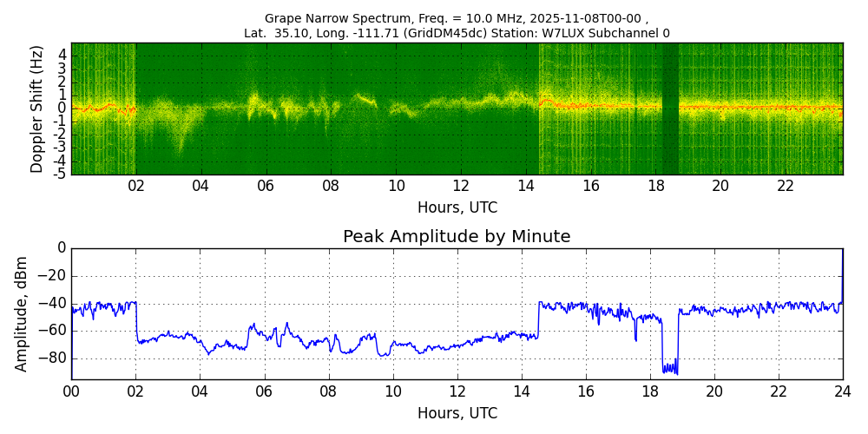Click the 4 Hz Doppler tick label
Viewport: 868px width, 434px height.
point(62,54)
